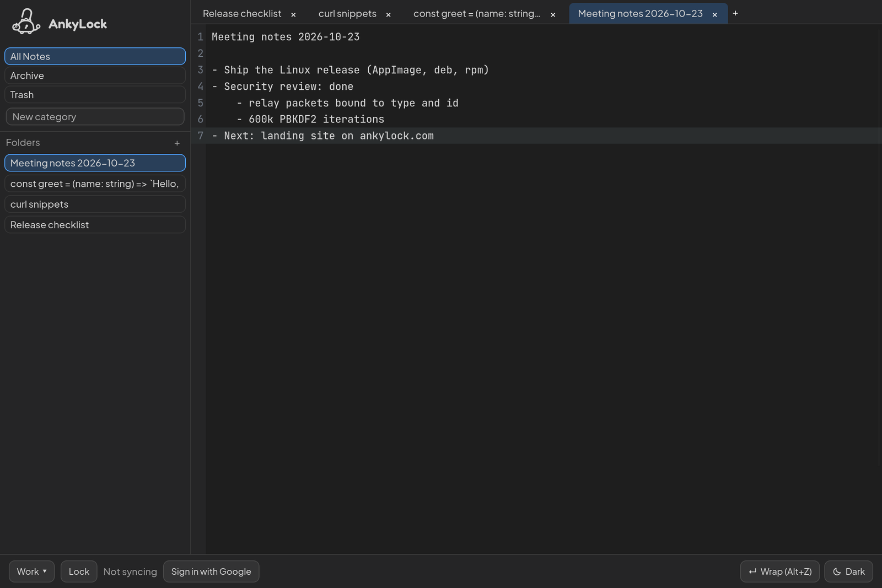Image resolution: width=882 pixels, height=588 pixels.
Task: Open curl snippets note in sidebar
Action: (95, 204)
